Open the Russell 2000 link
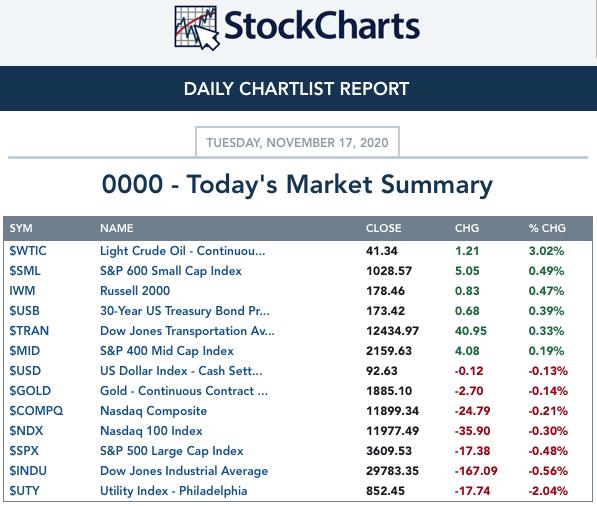 coord(135,291)
